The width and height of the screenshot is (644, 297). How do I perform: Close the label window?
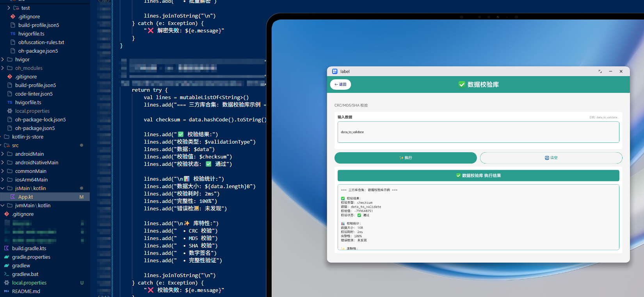(621, 71)
